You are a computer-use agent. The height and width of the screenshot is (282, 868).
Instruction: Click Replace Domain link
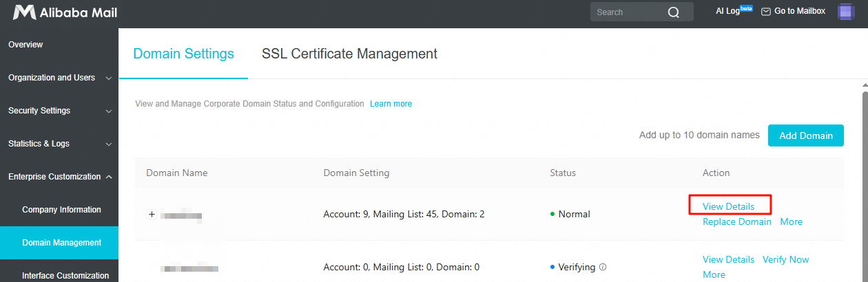tap(736, 222)
